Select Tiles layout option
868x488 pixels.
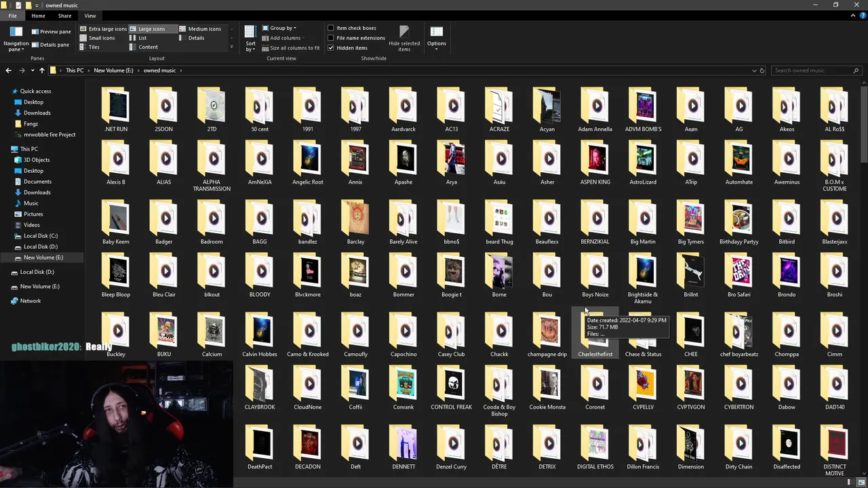pos(90,47)
